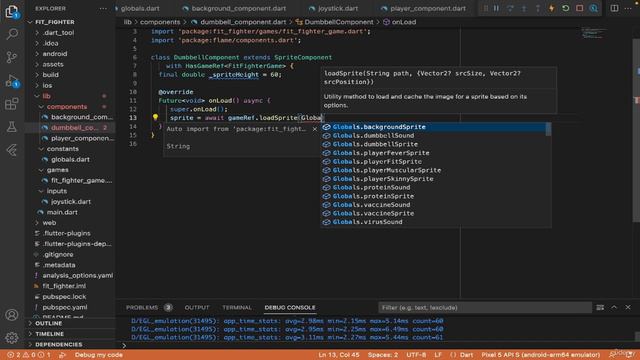This screenshot has width=640, height=360.
Task: Click the debug console filter field
Action: pos(484,307)
